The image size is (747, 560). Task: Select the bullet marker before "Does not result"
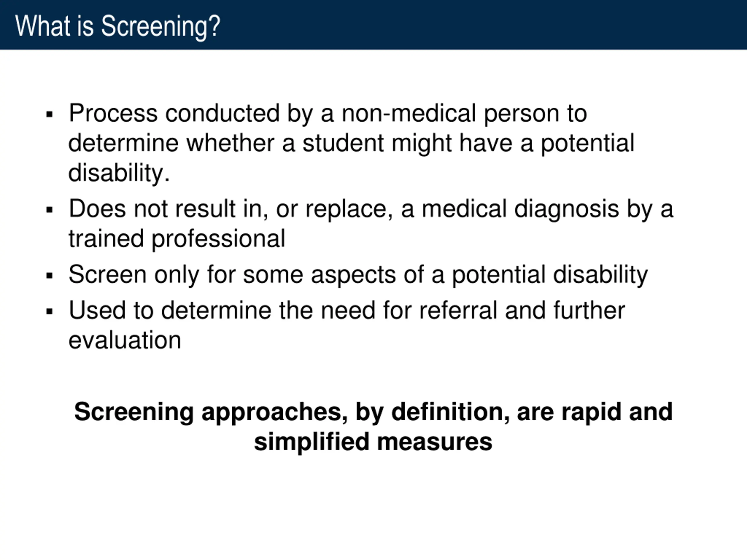click(50, 210)
